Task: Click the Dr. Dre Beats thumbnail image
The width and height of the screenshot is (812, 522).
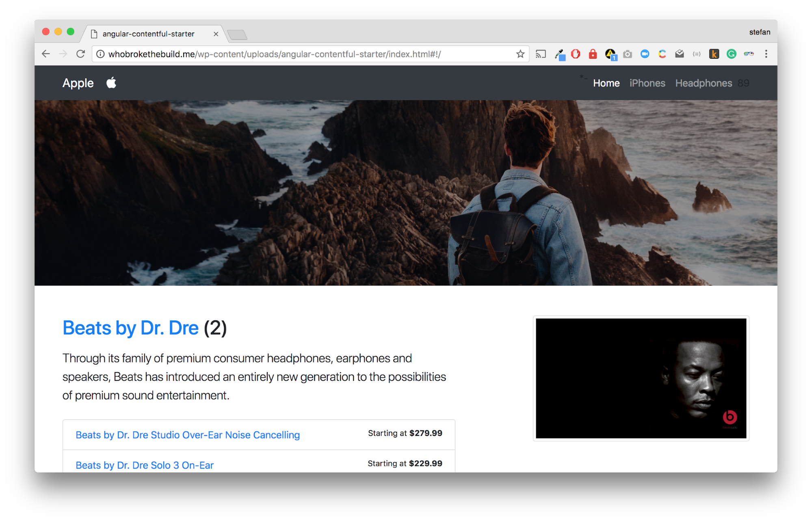Action: click(641, 378)
